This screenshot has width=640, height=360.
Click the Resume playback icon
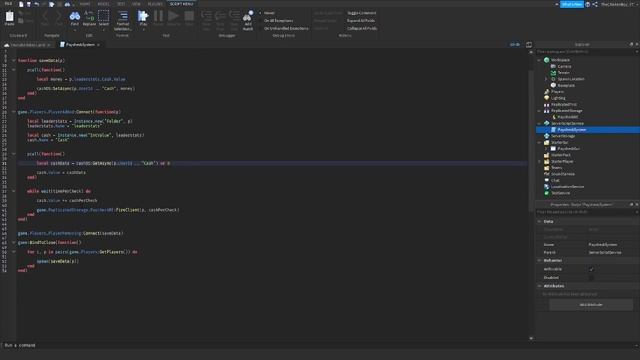(173, 16)
